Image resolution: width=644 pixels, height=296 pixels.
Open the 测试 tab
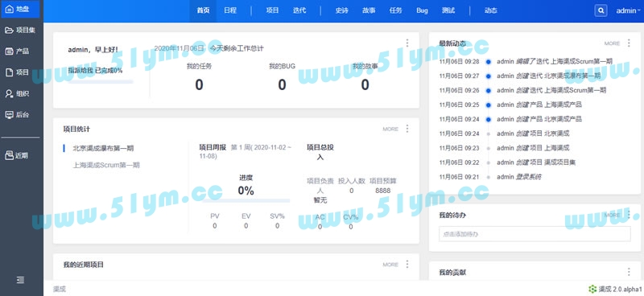(448, 11)
